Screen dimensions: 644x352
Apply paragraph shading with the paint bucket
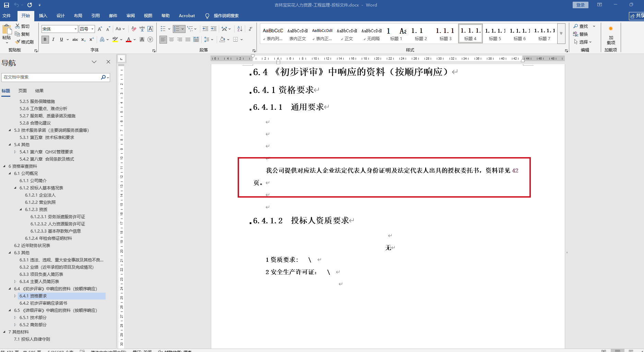coord(223,40)
